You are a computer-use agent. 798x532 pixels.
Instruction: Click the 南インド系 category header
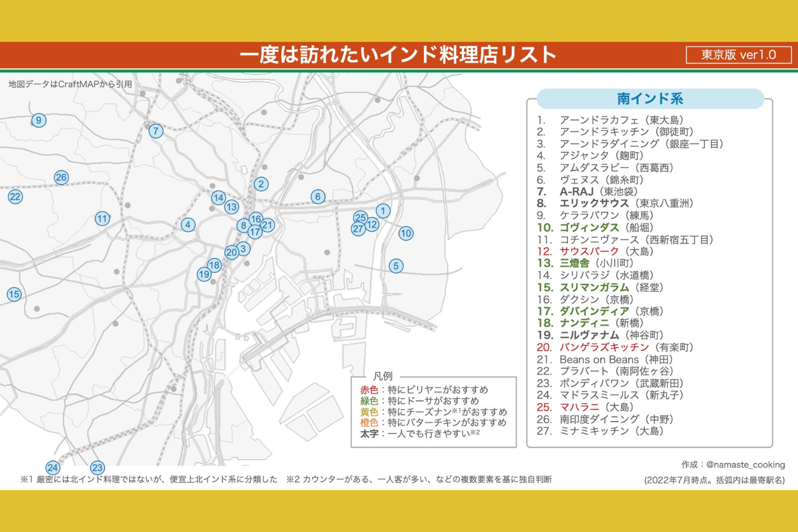click(x=650, y=99)
